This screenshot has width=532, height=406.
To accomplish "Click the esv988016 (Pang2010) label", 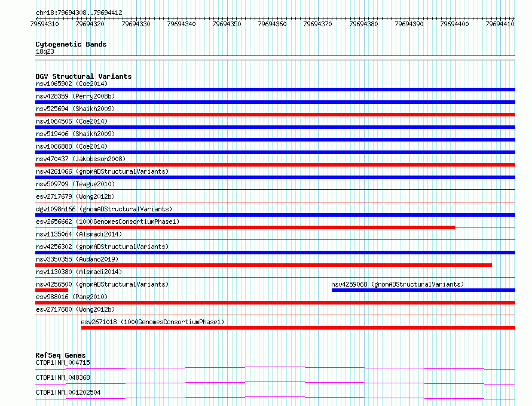I will coord(72,297).
